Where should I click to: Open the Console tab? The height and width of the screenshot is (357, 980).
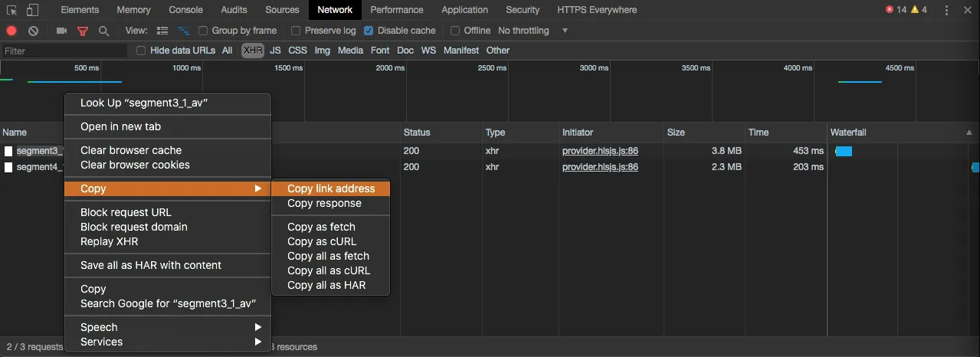(x=185, y=10)
